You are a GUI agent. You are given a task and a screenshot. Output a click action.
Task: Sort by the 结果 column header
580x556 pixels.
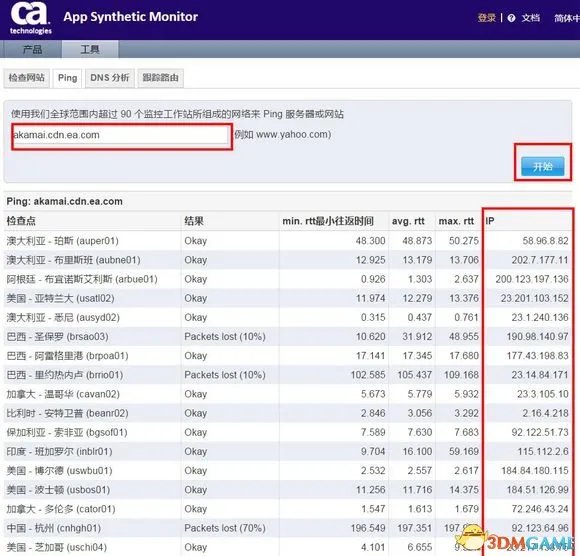pos(194,221)
